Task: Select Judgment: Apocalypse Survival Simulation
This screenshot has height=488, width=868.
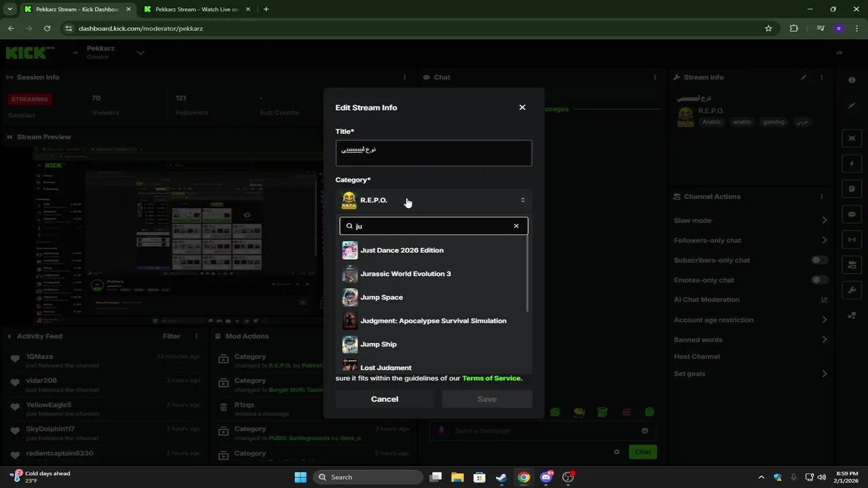Action: [434, 321]
